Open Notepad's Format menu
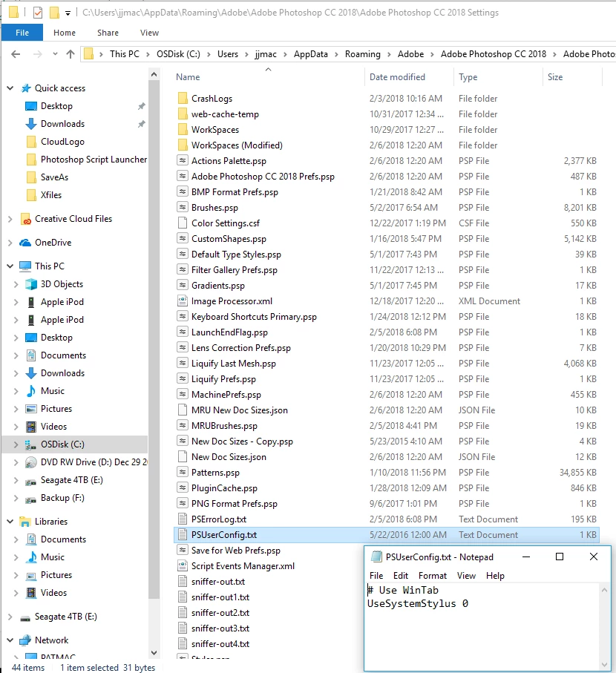This screenshot has width=616, height=673. click(433, 576)
